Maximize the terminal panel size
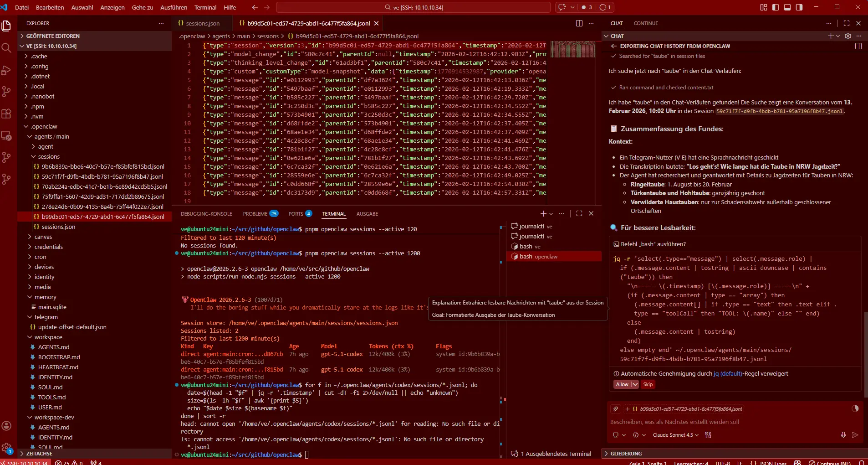 click(579, 213)
